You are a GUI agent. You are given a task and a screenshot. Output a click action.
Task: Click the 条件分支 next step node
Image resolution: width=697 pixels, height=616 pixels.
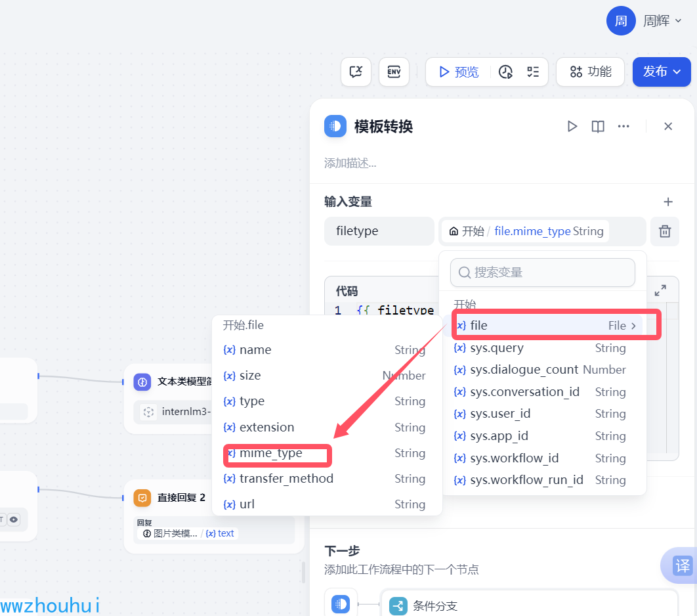pos(529,605)
